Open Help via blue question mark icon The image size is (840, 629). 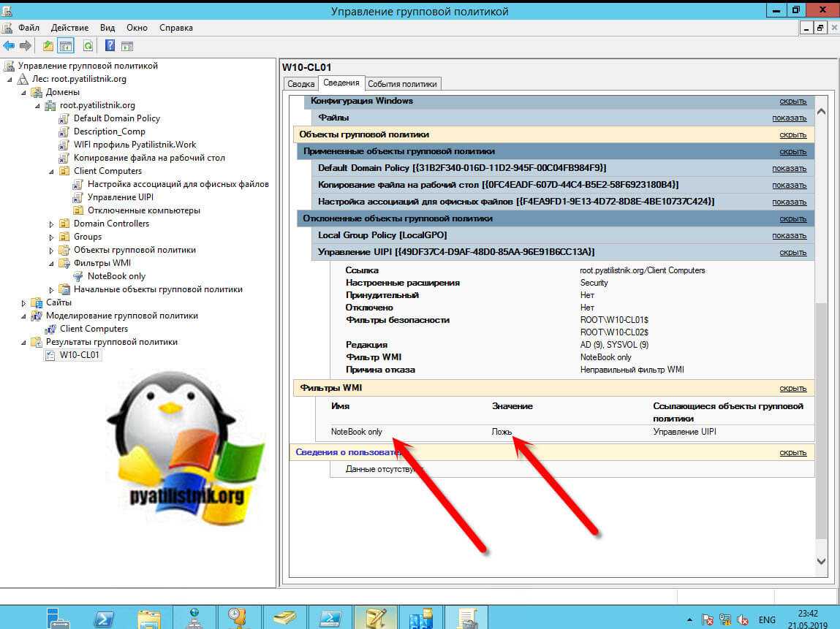coord(110,46)
